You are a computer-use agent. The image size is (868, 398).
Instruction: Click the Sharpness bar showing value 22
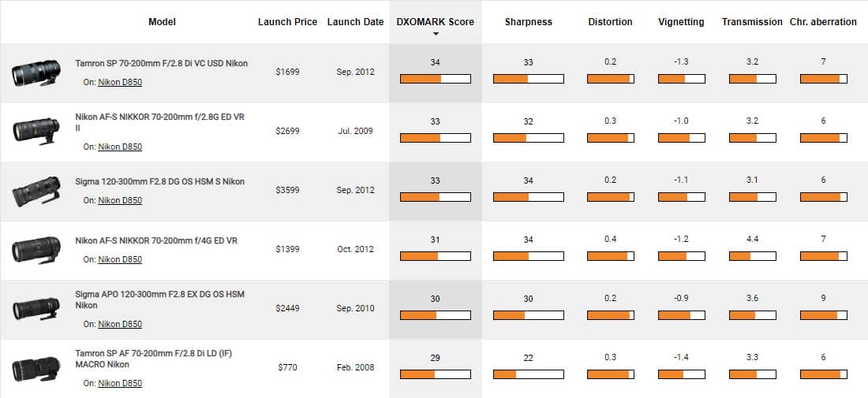(x=528, y=374)
